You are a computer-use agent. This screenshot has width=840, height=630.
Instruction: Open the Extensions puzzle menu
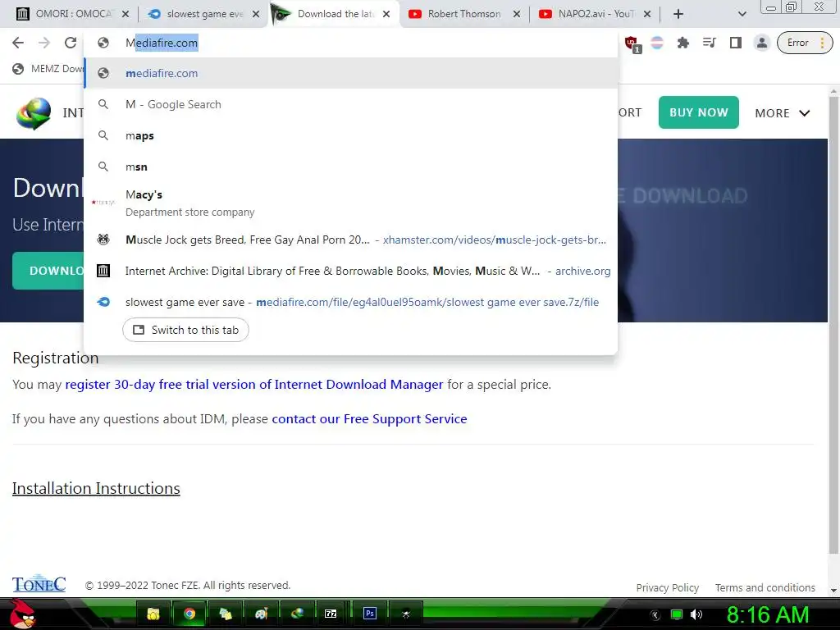pyautogui.click(x=683, y=43)
